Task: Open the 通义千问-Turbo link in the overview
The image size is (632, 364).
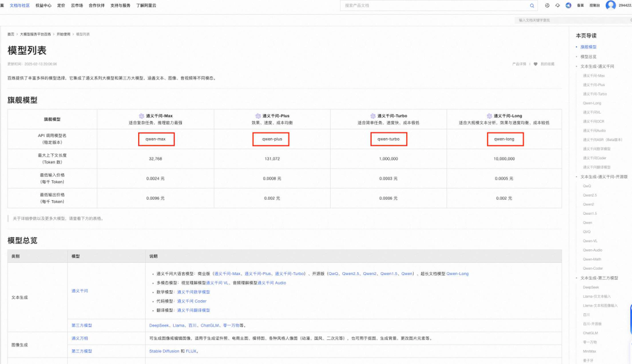Action: point(290,274)
